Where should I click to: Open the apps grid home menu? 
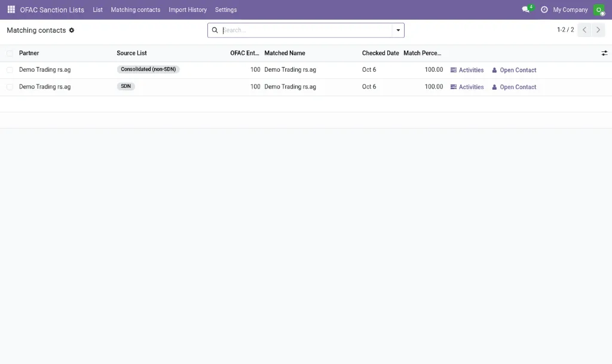tap(11, 10)
